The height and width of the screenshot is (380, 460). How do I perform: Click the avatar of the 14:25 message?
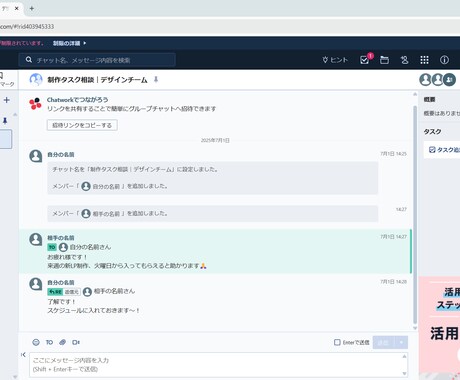coord(36,156)
